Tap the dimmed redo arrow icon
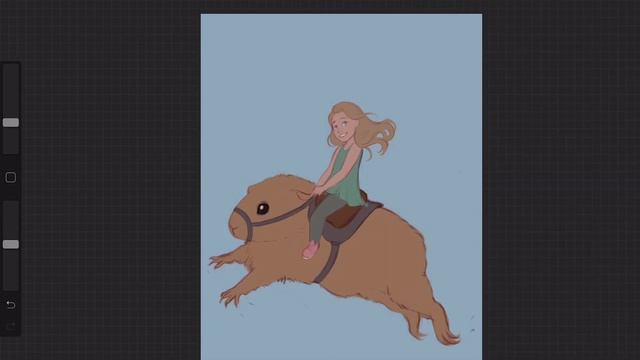This screenshot has width=640, height=360. coord(11,325)
